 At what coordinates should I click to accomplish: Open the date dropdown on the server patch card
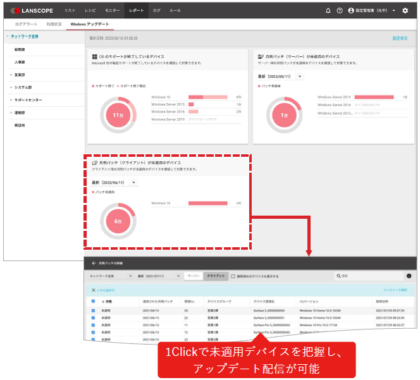click(300, 77)
